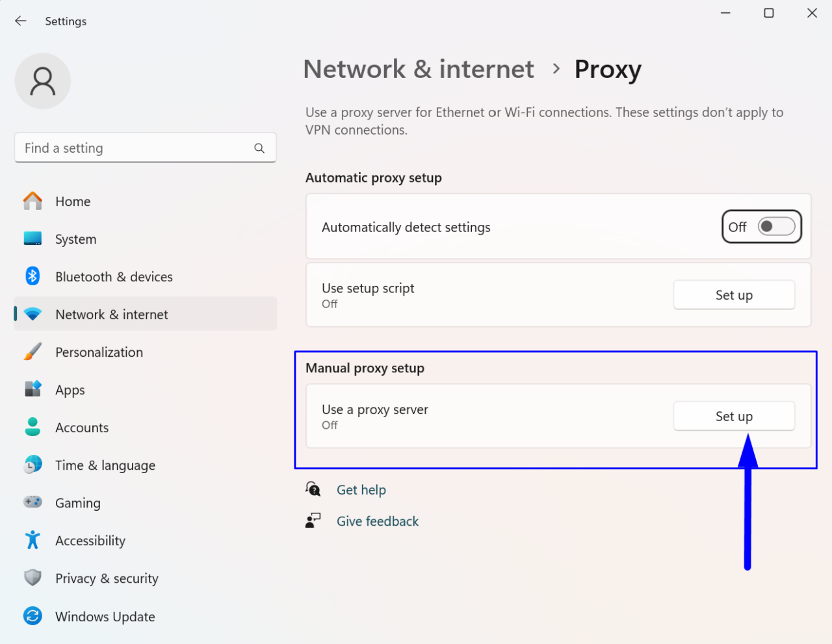832x644 pixels.
Task: Set up a manual proxy server
Action: click(734, 416)
